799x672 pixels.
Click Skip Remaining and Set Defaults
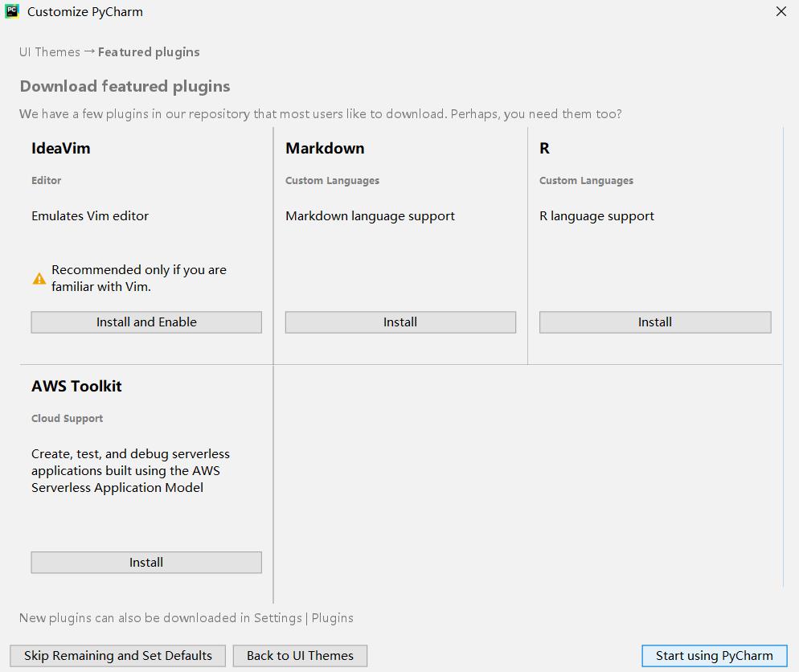click(117, 656)
